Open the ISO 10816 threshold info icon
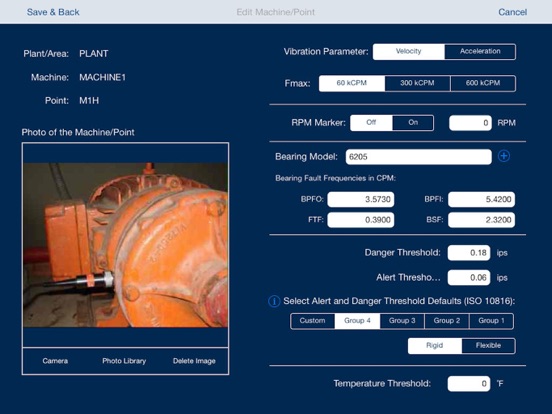This screenshot has width=552, height=414. pyautogui.click(x=274, y=301)
